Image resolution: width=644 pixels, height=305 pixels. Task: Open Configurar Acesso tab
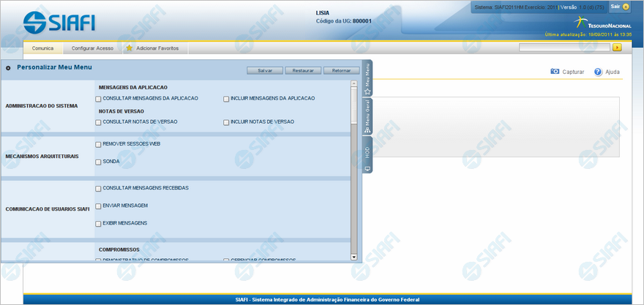(x=92, y=48)
